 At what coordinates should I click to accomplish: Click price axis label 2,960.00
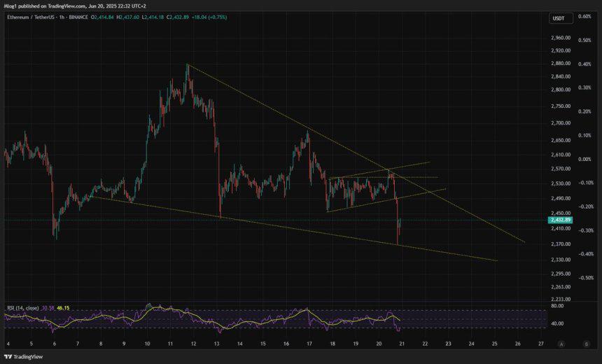pos(560,38)
